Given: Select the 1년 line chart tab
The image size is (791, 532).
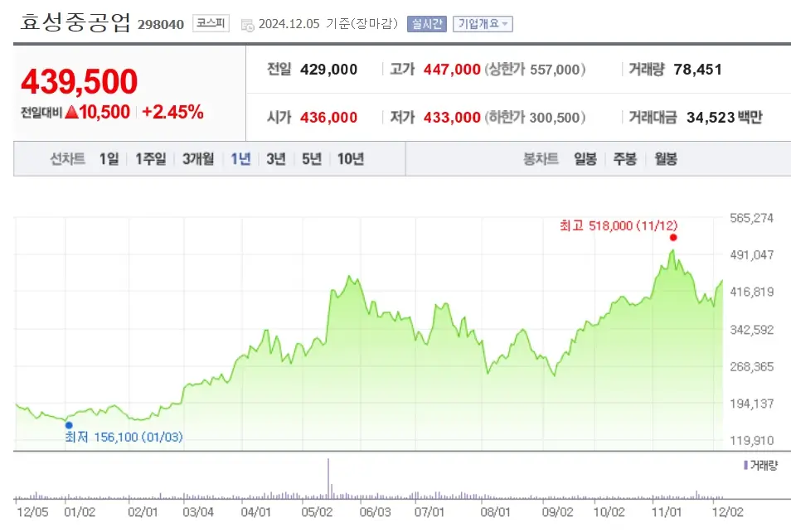Looking at the screenshot, I should [x=240, y=159].
